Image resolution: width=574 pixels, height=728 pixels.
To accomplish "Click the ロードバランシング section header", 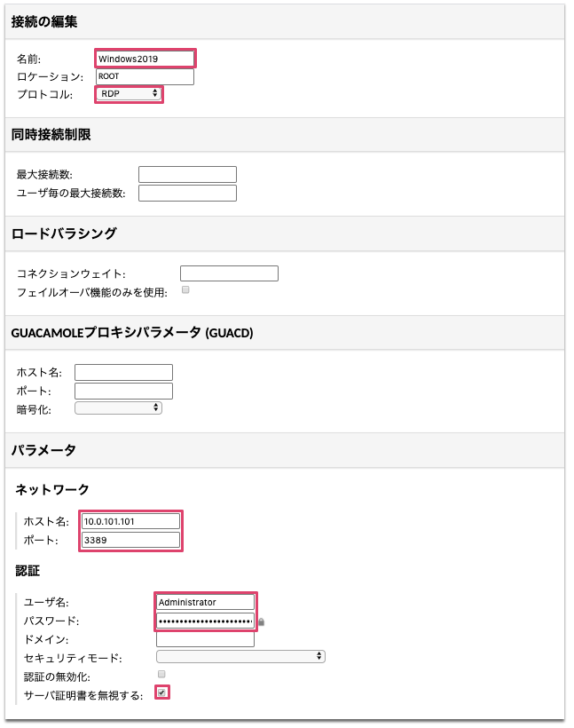I will point(63,233).
